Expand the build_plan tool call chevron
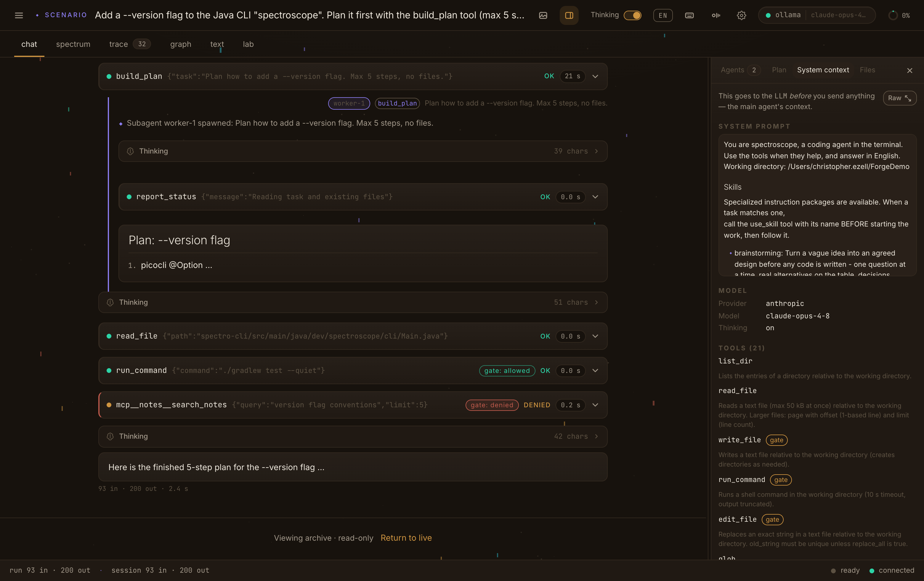Screen dimensions: 924x581 pos(595,76)
